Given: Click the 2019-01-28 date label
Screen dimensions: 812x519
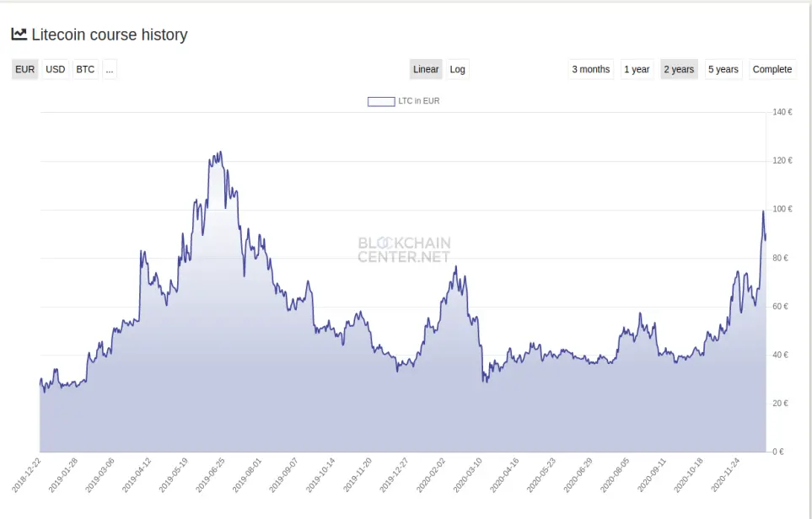Looking at the screenshot, I should click(63, 475).
